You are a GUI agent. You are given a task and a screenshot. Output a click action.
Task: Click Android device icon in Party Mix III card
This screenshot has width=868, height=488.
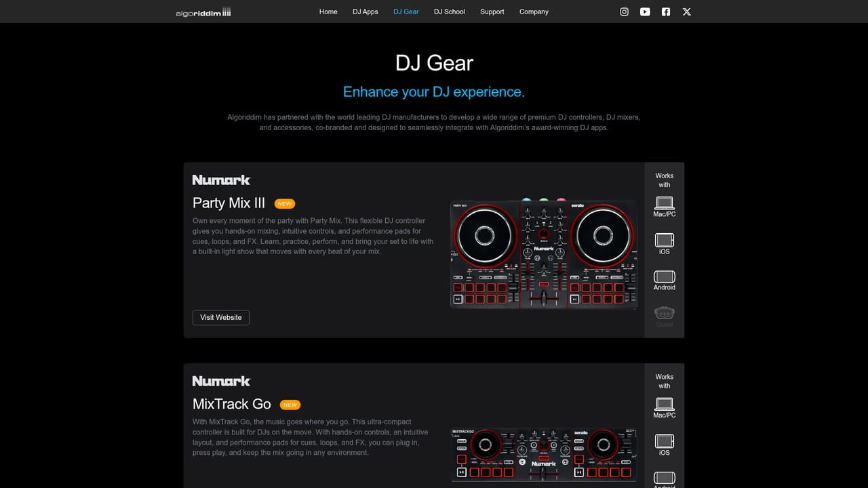(x=665, y=277)
